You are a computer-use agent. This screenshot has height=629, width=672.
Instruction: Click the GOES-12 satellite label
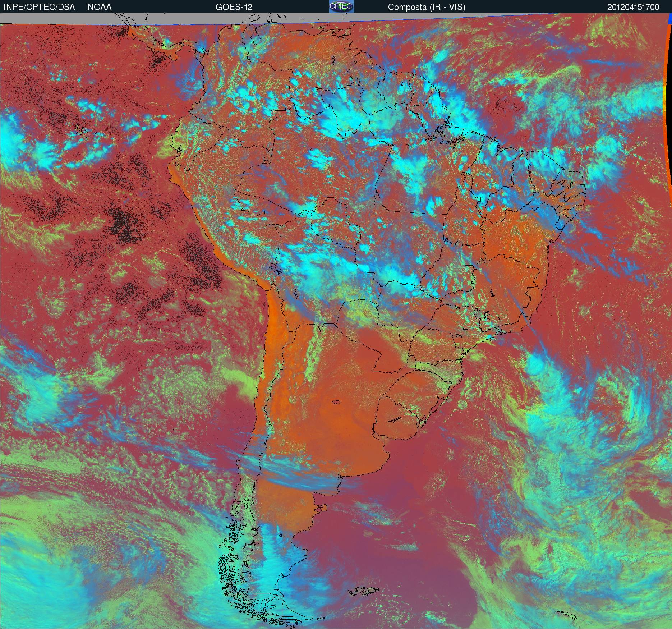[234, 7]
